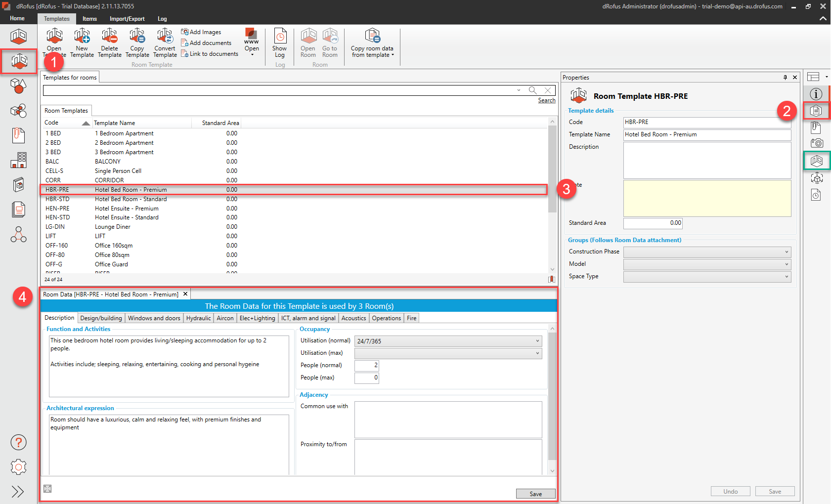The height and width of the screenshot is (504, 831).
Task: Click the yellow Note field
Action: (x=707, y=198)
